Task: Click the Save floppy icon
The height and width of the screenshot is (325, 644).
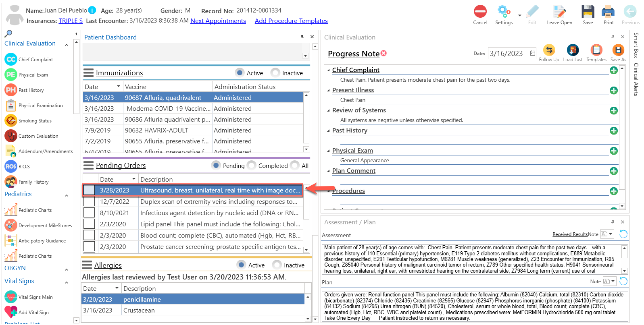Action: [588, 12]
